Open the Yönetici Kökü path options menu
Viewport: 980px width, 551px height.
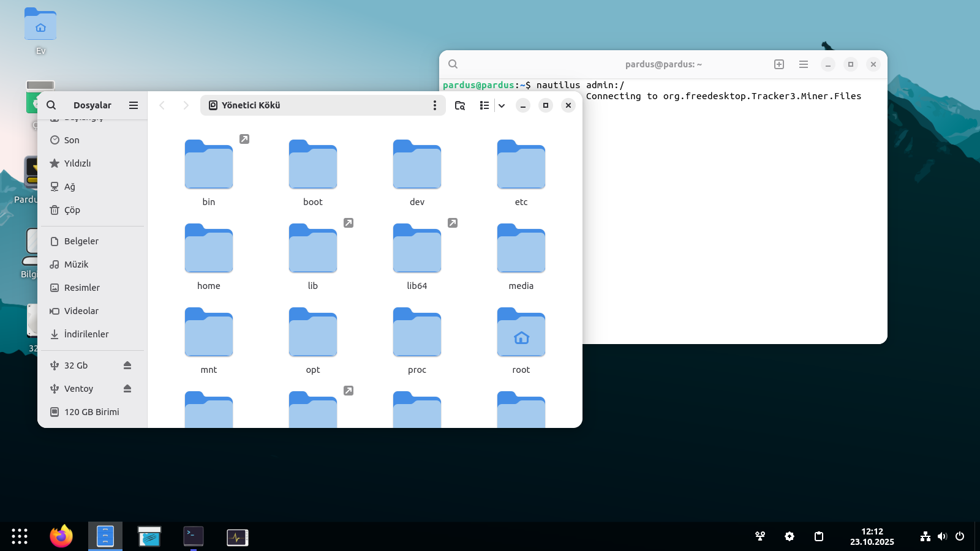(x=435, y=105)
